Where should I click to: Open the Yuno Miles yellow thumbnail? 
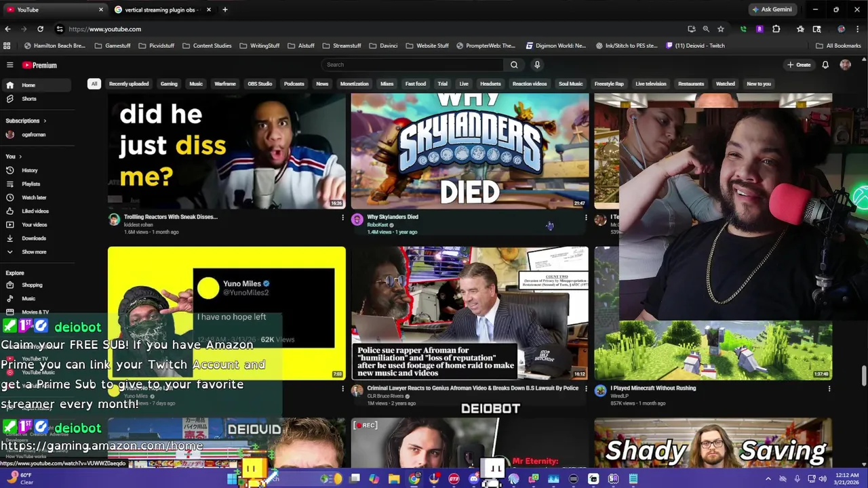click(x=226, y=313)
